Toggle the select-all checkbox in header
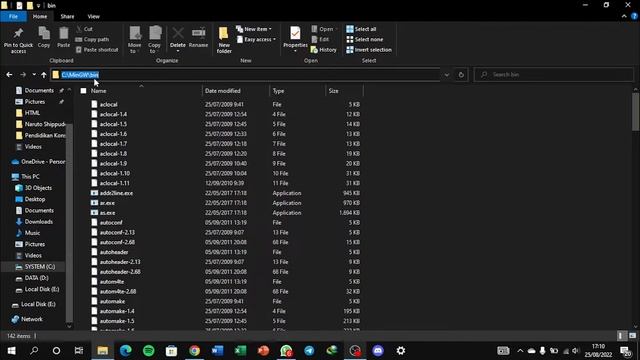This screenshot has width=640, height=360. [84, 91]
